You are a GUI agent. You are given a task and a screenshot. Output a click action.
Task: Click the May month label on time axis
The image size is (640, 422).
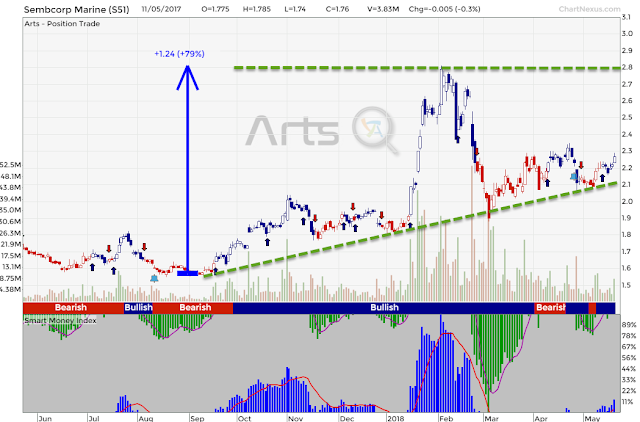pyautogui.click(x=592, y=418)
